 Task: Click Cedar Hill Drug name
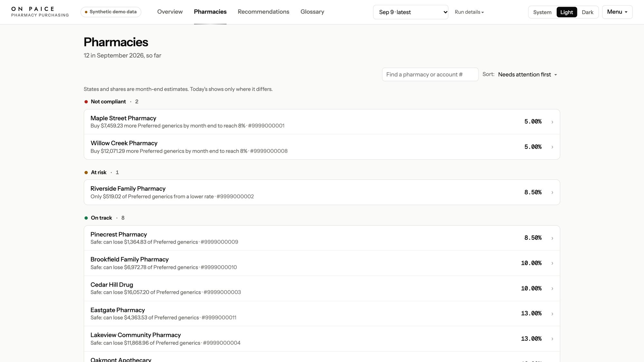(x=112, y=285)
